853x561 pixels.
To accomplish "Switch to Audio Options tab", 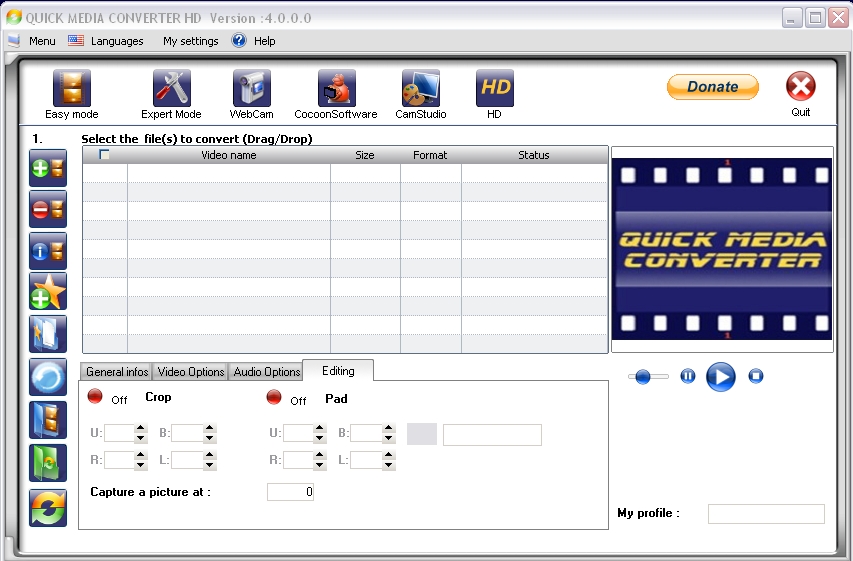I will point(267,372).
